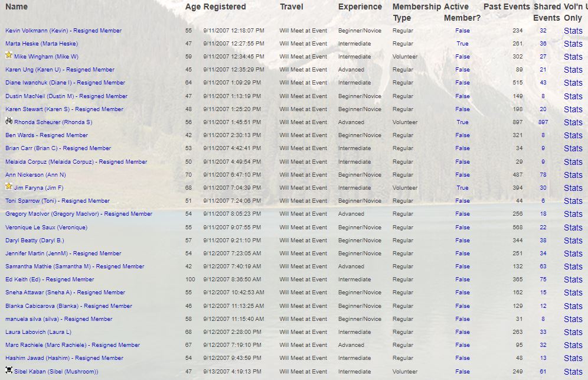Select Diane Iwanchuk's past events count 515

(518, 83)
